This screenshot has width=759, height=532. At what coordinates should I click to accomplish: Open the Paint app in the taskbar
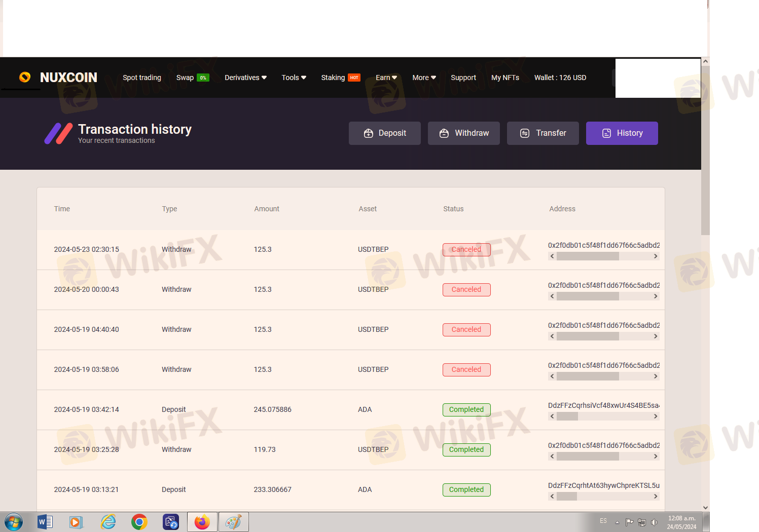[233, 522]
